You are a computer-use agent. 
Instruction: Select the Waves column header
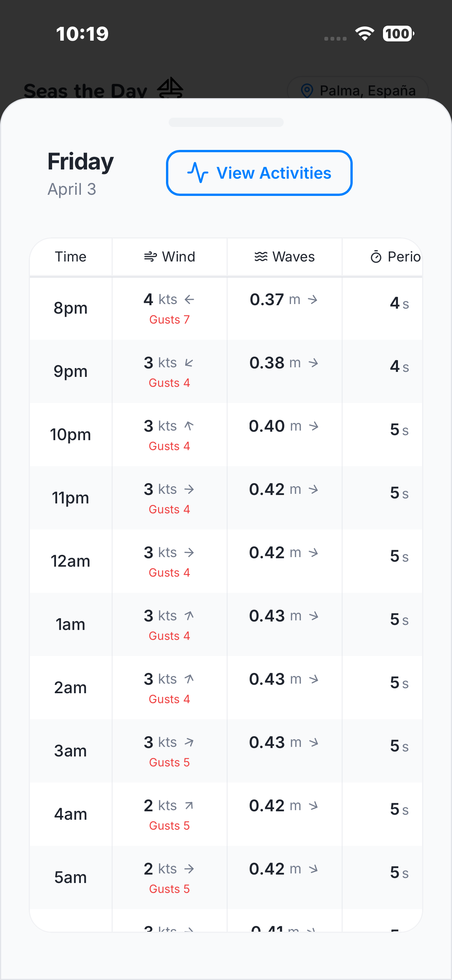click(284, 257)
